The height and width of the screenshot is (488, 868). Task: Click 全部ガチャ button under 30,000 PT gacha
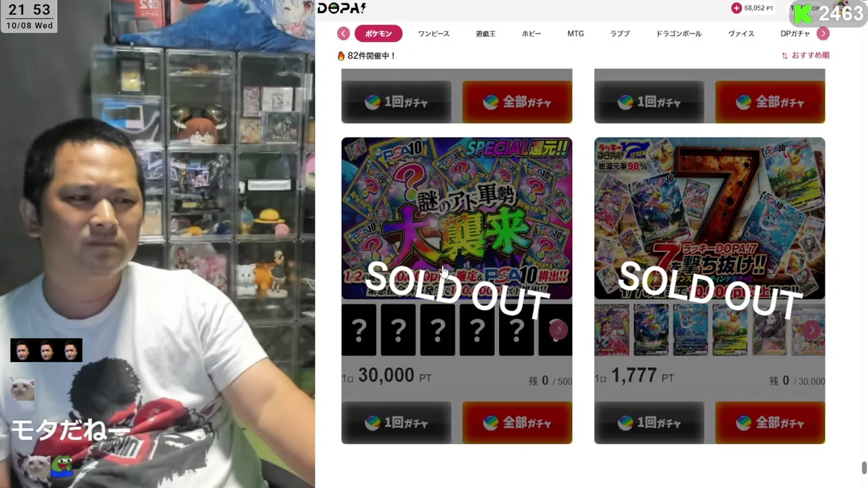tap(517, 423)
